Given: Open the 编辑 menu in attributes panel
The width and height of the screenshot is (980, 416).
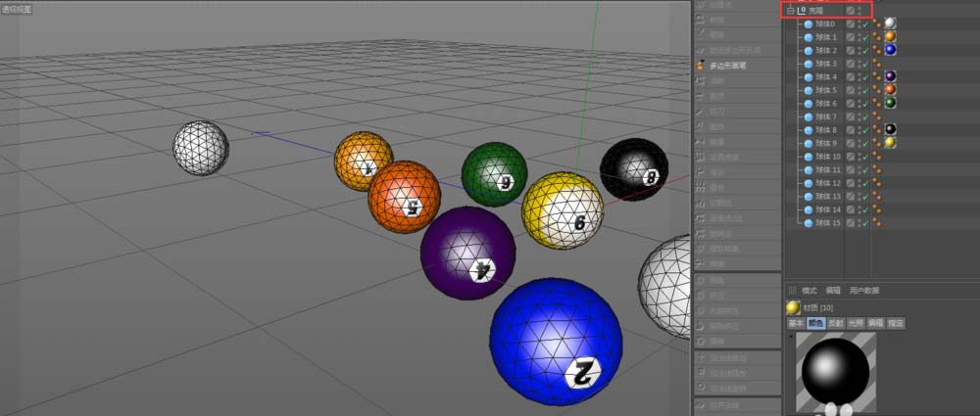Looking at the screenshot, I should click(833, 291).
